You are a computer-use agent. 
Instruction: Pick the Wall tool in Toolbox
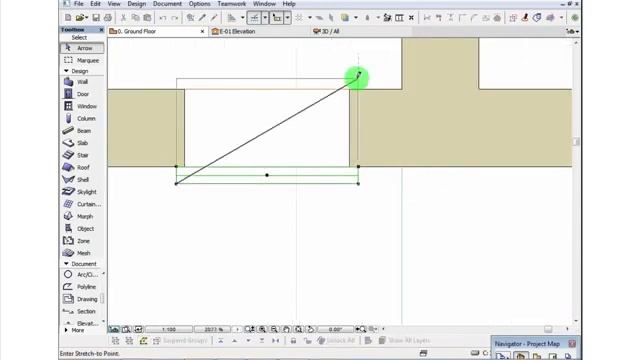click(82, 82)
